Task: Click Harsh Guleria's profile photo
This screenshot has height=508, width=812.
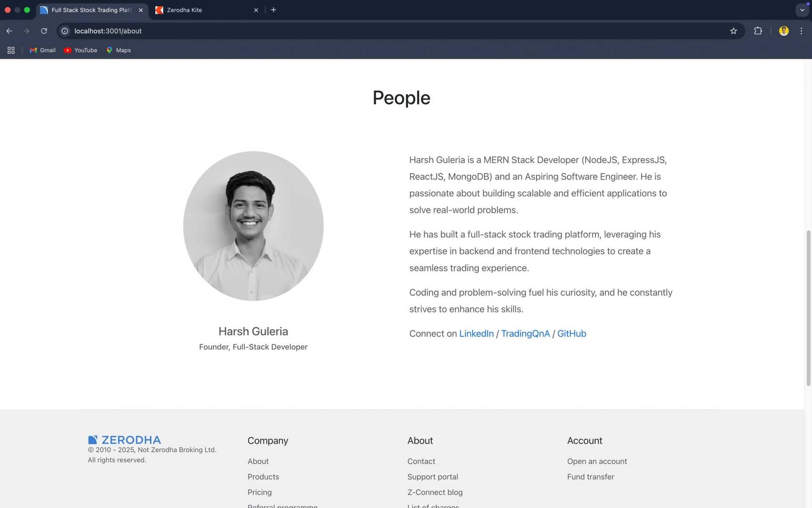Action: [x=253, y=226]
